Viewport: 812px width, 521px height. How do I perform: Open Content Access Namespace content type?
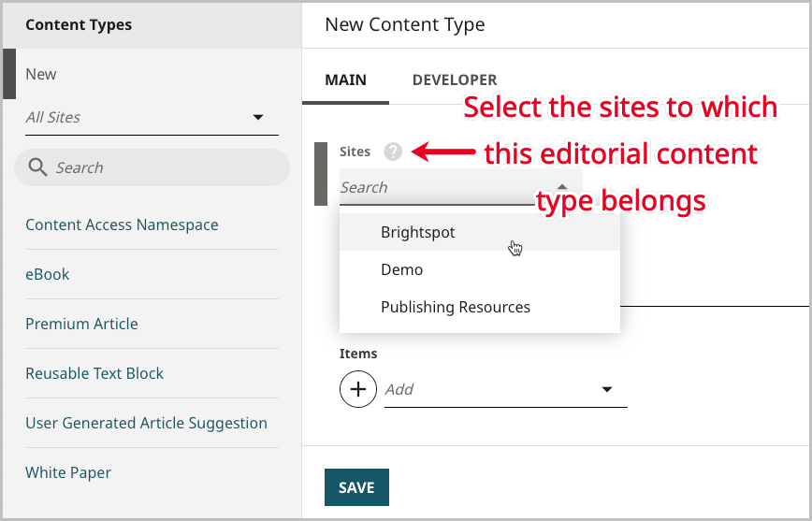point(122,224)
